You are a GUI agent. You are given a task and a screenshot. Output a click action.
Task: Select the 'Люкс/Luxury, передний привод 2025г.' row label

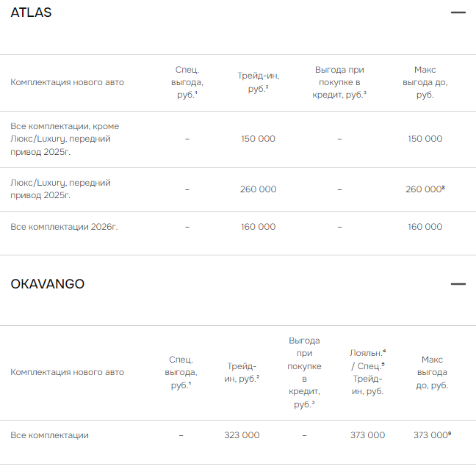[x=60, y=189]
